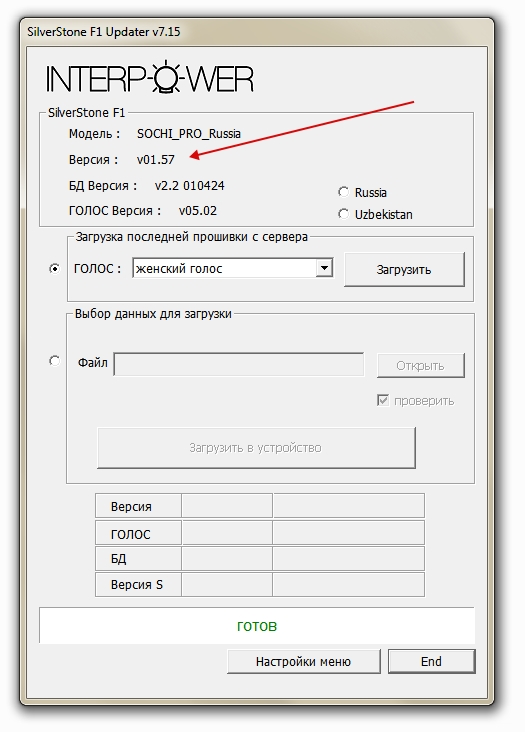Click the Файл path input field
This screenshot has height=732, width=525.
(x=238, y=364)
